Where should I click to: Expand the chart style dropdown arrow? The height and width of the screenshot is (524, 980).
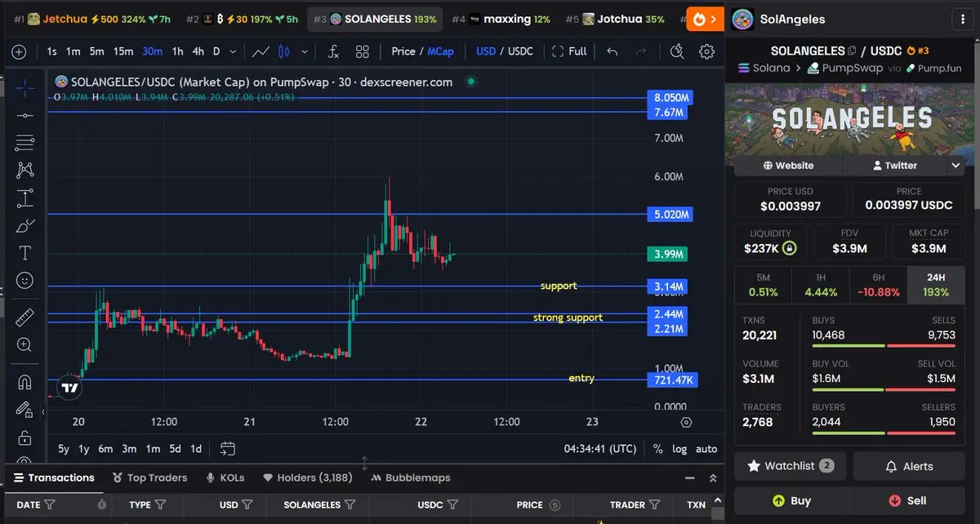click(305, 51)
